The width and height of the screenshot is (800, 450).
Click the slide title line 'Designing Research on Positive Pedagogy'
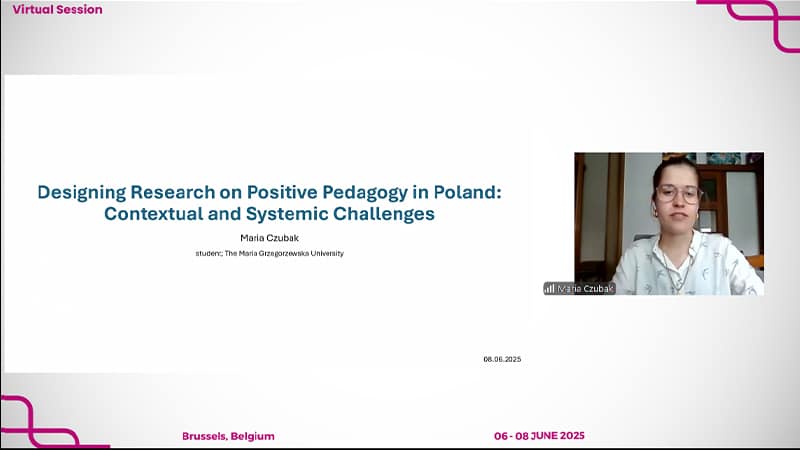click(x=269, y=192)
